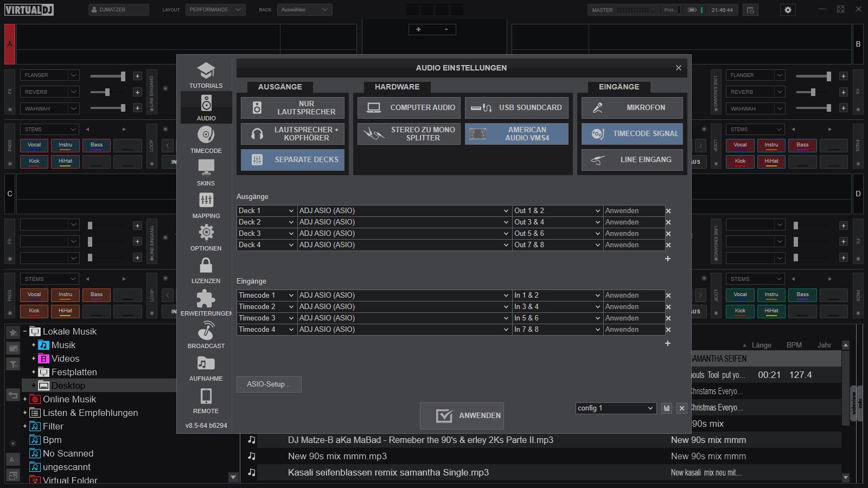
Task: Add a new input row with plus
Action: click(668, 343)
